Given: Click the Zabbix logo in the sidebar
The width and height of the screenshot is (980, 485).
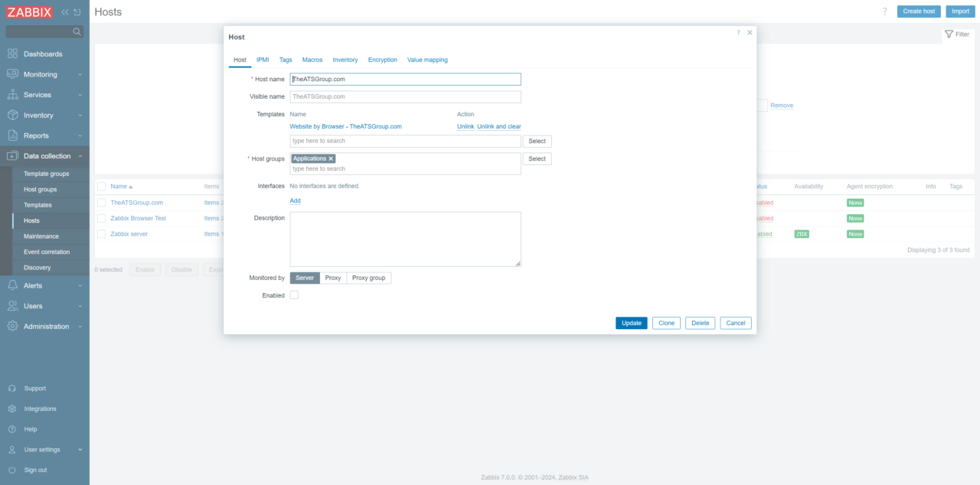Looking at the screenshot, I should pyautogui.click(x=31, y=11).
